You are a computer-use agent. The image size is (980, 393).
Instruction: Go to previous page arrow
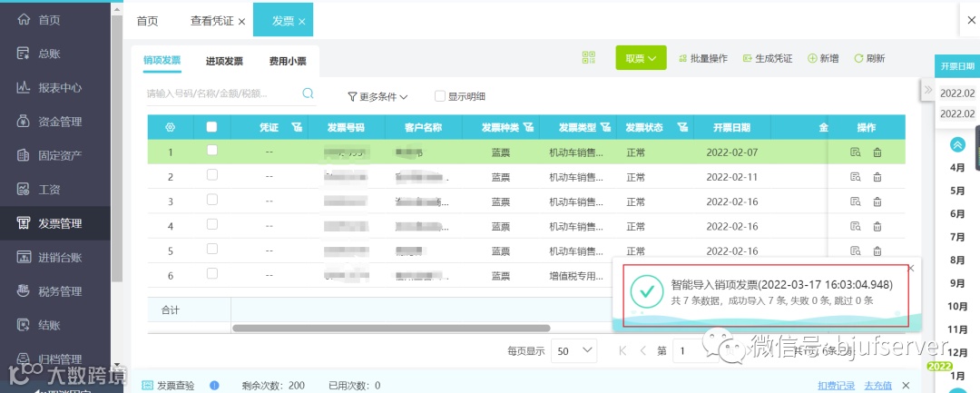pyautogui.click(x=642, y=351)
